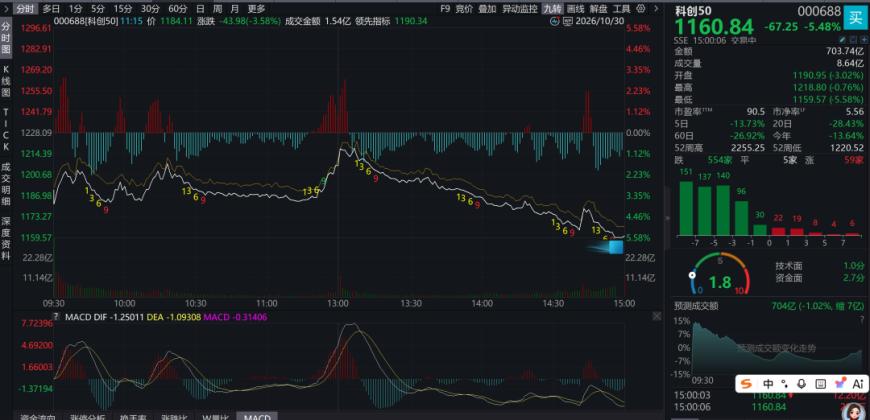The image size is (870, 420).
Task: Click chart date 2026/10/30
Action: 598,21
